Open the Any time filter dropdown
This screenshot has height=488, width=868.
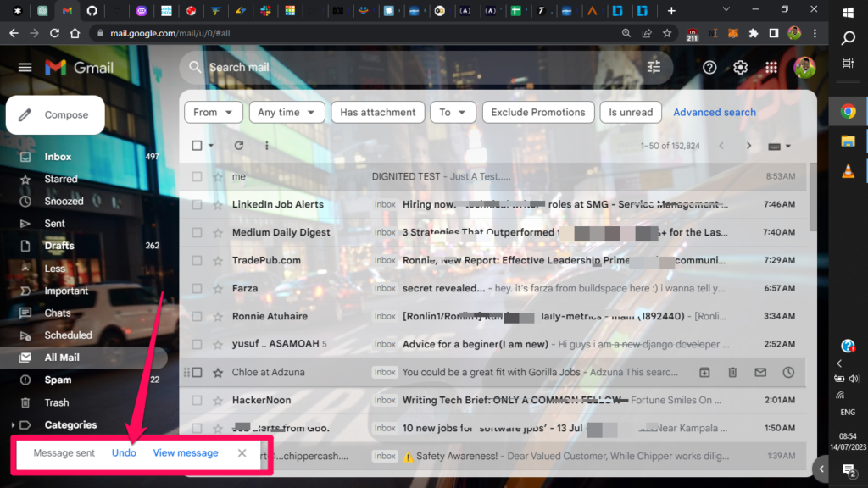(x=287, y=113)
